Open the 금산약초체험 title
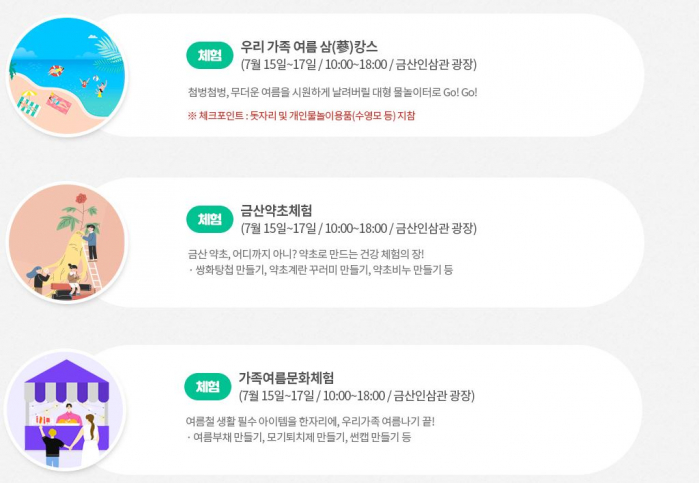 point(277,211)
